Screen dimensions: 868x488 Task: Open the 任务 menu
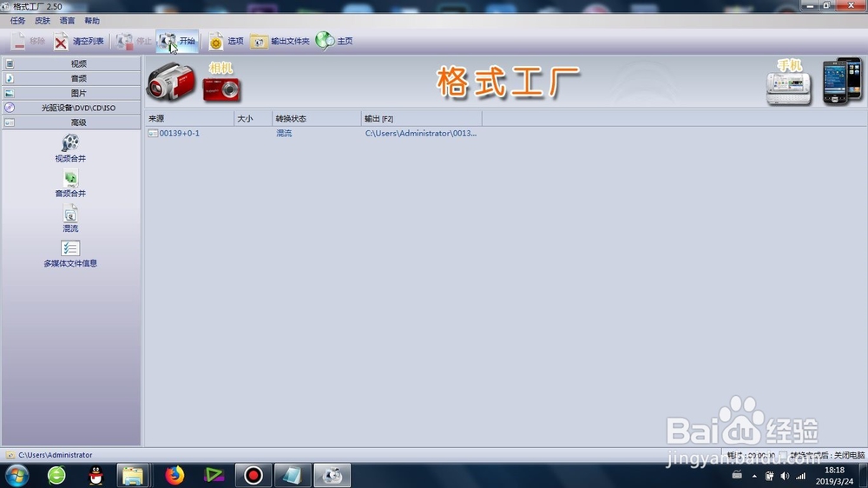pos(17,21)
